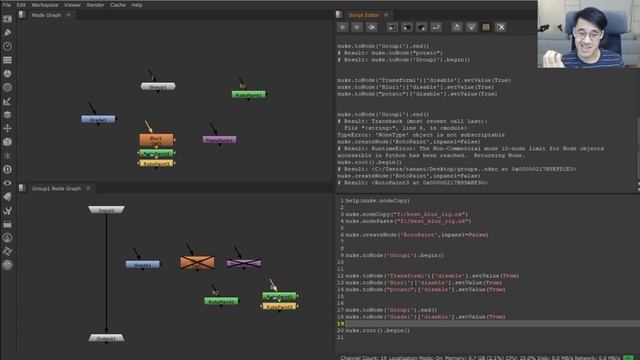Switch to the Group1 Node Graph tab

(56, 189)
